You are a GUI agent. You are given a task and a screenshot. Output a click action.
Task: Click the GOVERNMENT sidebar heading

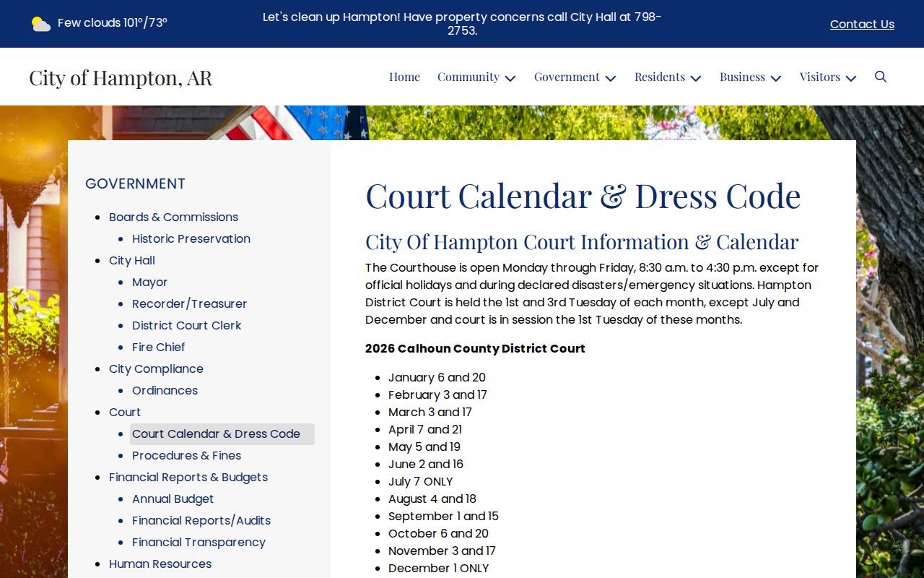coord(135,184)
